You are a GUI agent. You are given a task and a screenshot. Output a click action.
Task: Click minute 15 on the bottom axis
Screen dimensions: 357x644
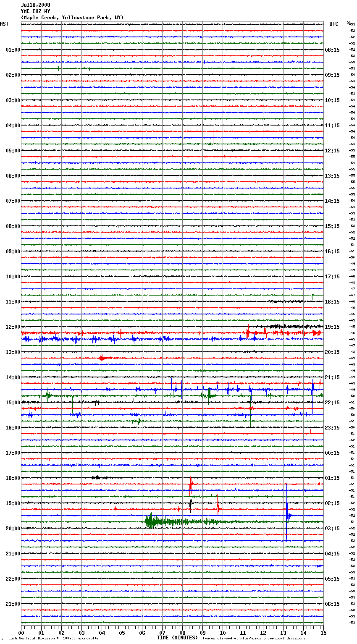coord(323,633)
